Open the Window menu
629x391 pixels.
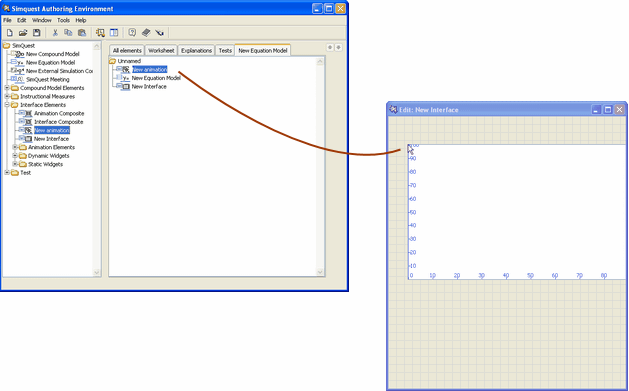click(42, 20)
